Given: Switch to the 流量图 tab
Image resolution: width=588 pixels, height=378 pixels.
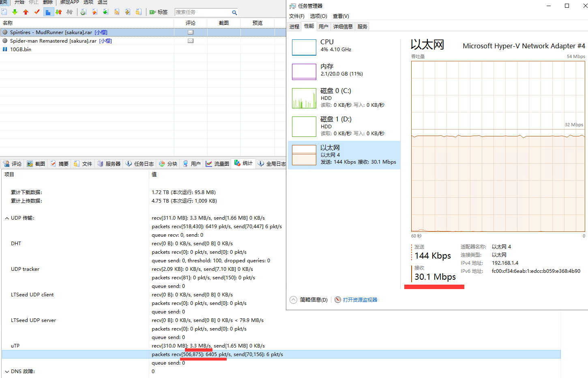Looking at the screenshot, I should (x=218, y=164).
